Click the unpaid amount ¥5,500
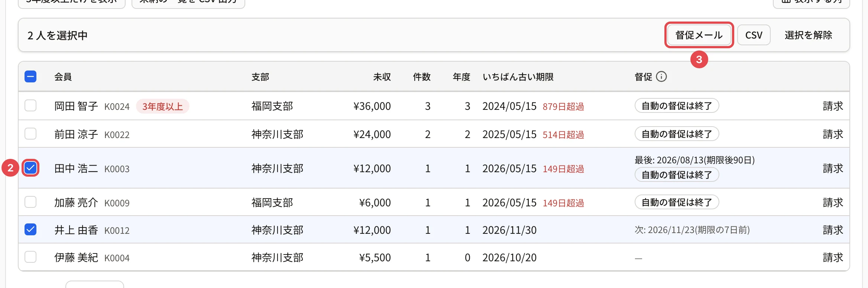 (375, 258)
